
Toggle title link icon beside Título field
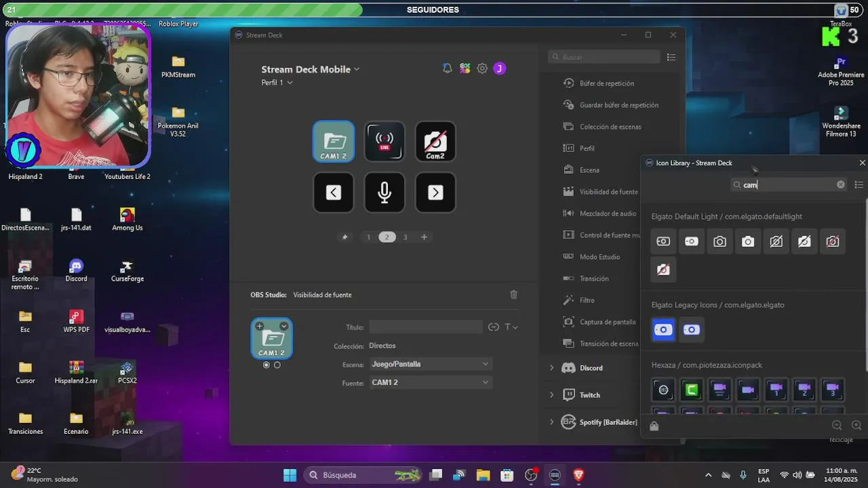(494, 327)
